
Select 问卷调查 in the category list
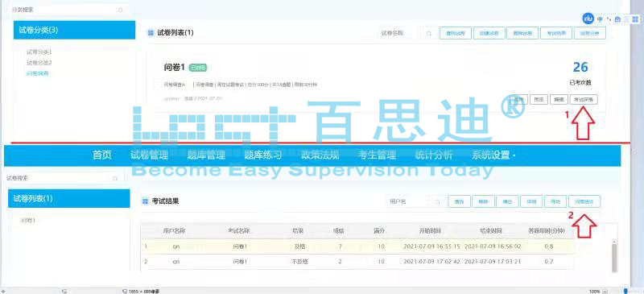tap(38, 73)
